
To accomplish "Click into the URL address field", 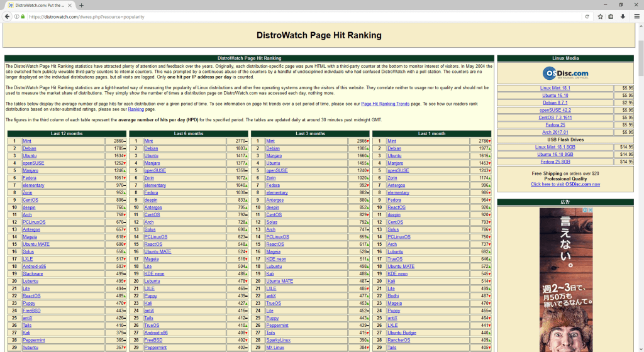I will pyautogui.click(x=304, y=17).
